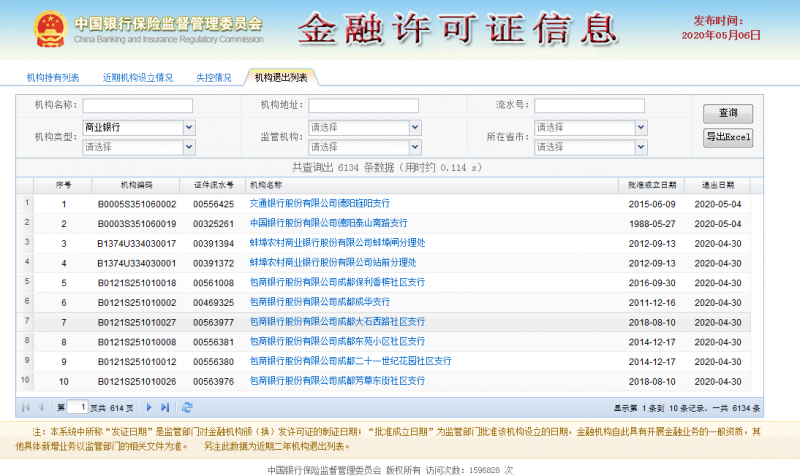Screen dimensions: 800x476
Task: Focus the 流水号 input field
Action: [589, 106]
